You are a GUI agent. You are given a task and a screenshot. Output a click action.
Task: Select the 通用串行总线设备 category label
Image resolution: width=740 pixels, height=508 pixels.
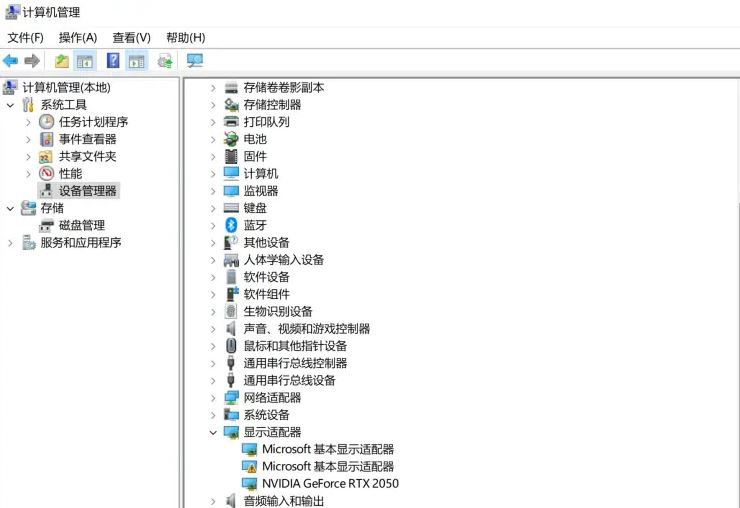click(289, 381)
